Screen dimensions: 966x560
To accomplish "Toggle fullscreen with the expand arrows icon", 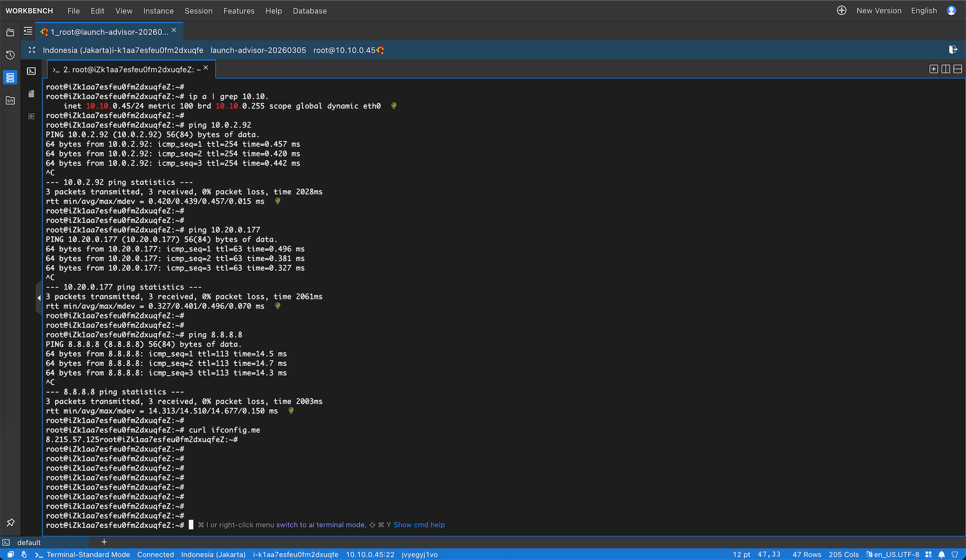I will coord(32,50).
